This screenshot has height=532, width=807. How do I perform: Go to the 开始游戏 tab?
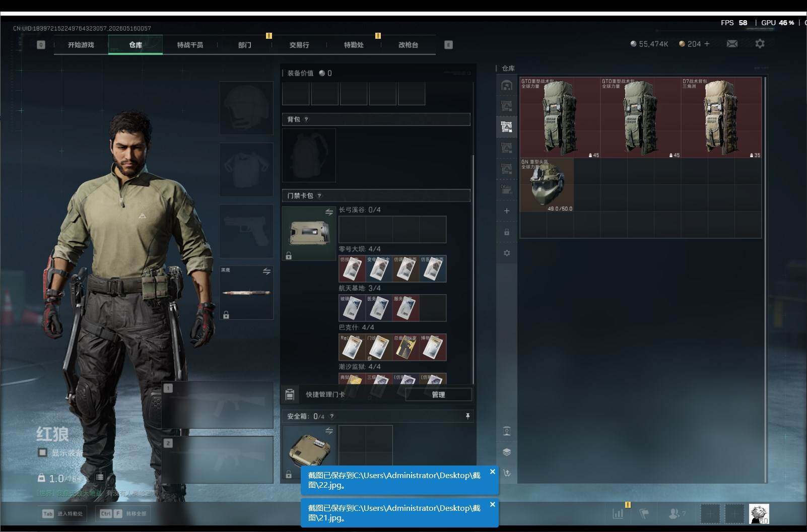[81, 45]
